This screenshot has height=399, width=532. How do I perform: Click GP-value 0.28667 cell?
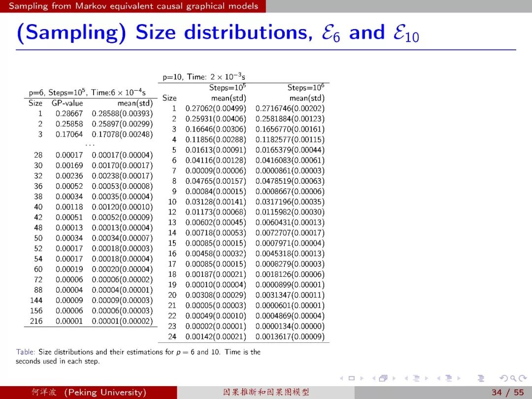pyautogui.click(x=69, y=114)
